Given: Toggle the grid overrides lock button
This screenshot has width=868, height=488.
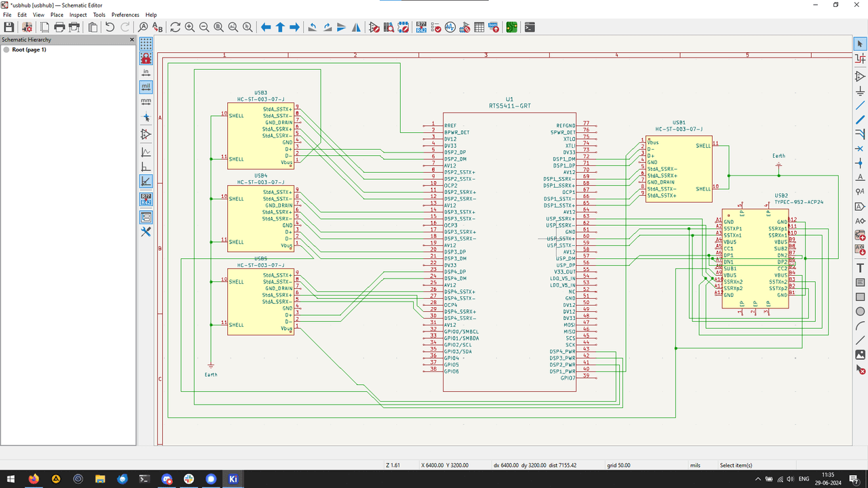Looking at the screenshot, I should point(146,58).
